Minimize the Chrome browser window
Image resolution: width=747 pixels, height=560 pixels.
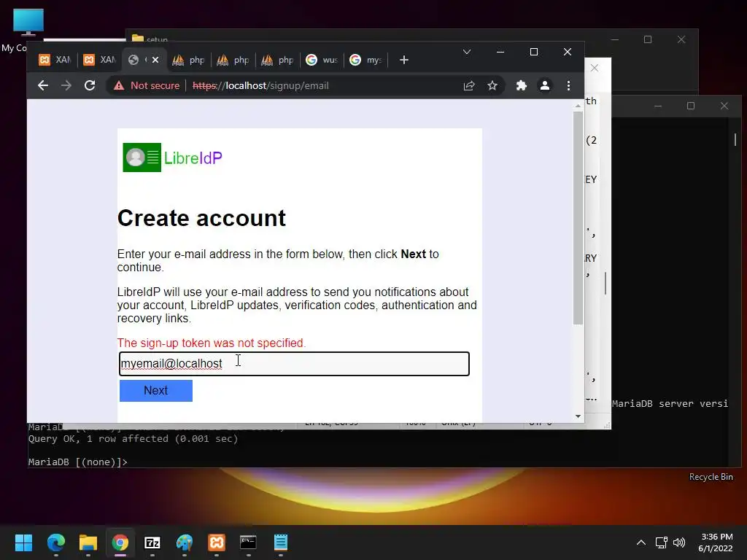[x=500, y=52]
